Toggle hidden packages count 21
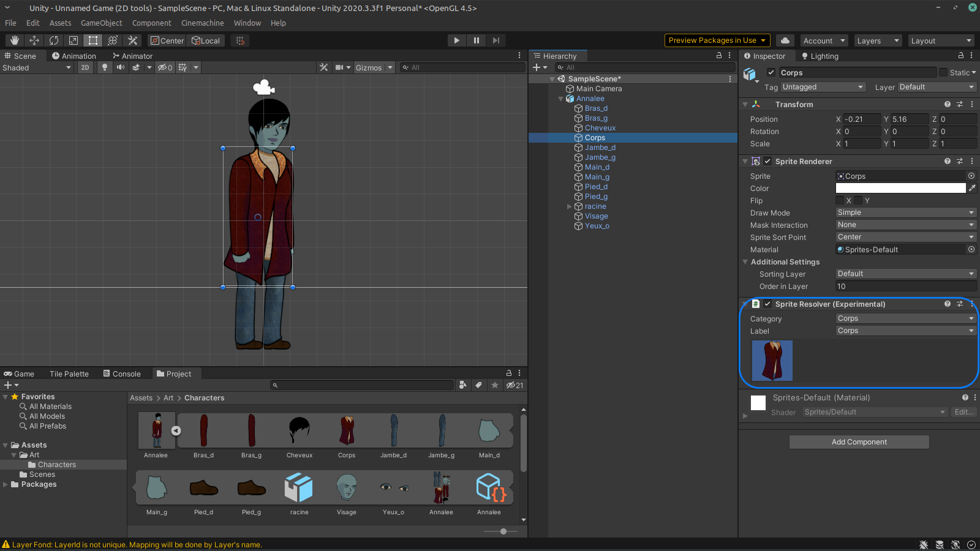980x551 pixels. 514,385
